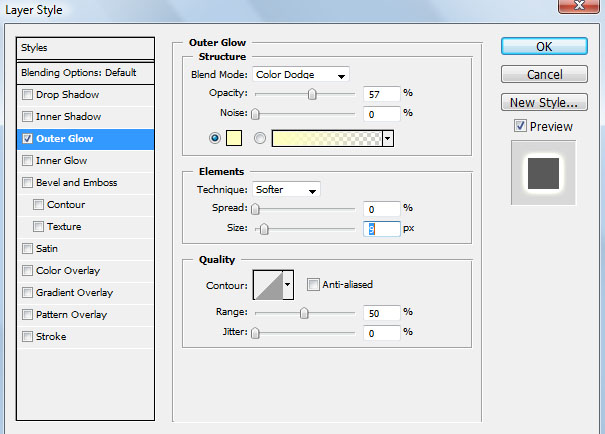Click the Opacity slider handle
This screenshot has height=434, width=605.
coord(312,94)
